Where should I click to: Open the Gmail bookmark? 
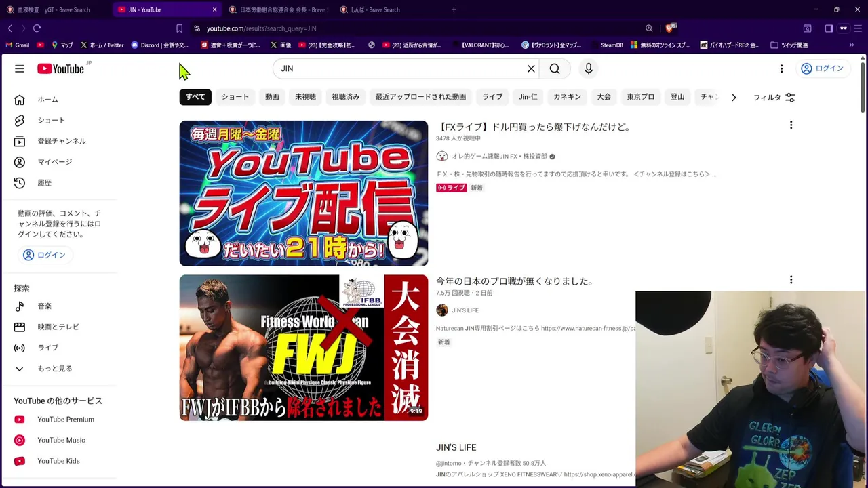pyautogui.click(x=17, y=45)
